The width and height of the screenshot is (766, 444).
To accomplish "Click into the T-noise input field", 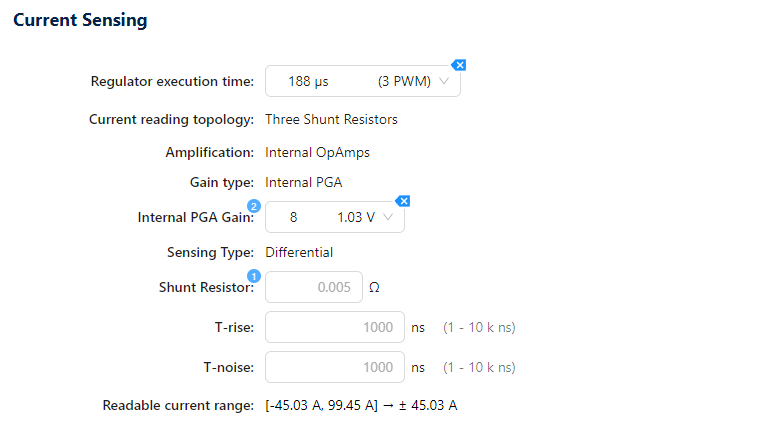I will (334, 367).
